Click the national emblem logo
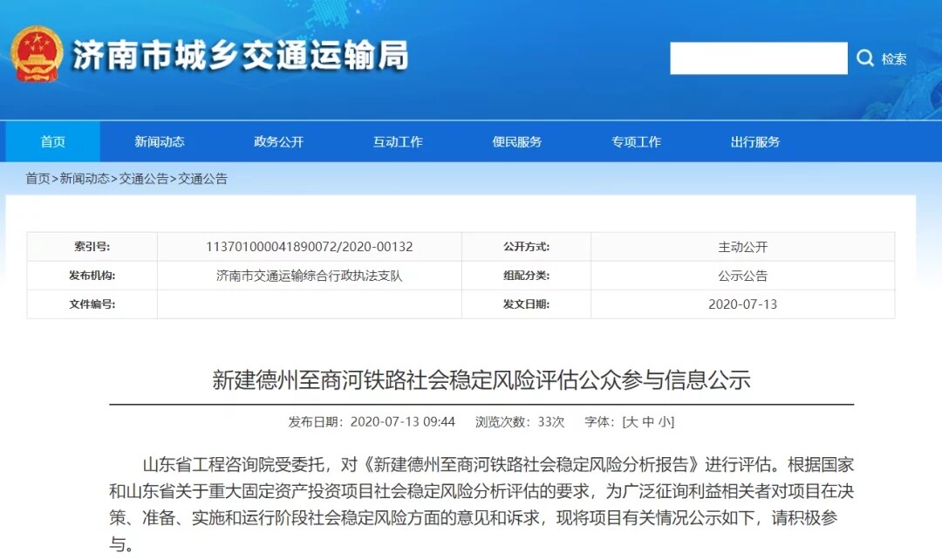 (x=37, y=54)
